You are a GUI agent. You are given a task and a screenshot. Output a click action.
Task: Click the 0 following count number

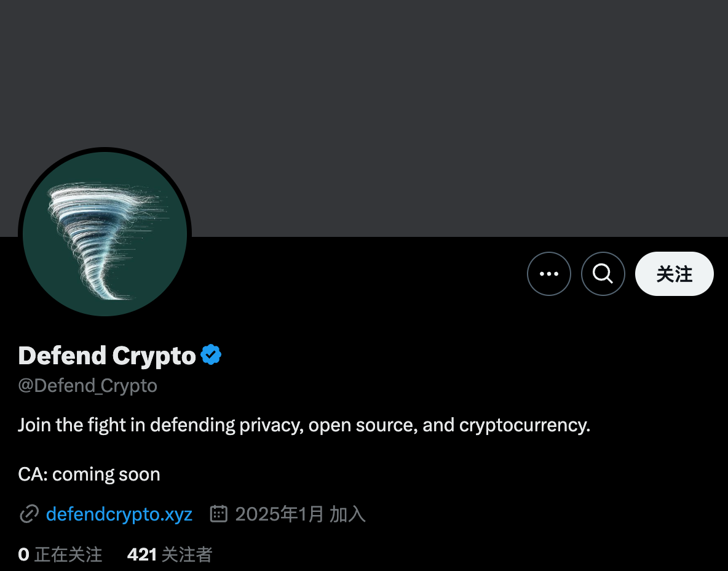(23, 554)
